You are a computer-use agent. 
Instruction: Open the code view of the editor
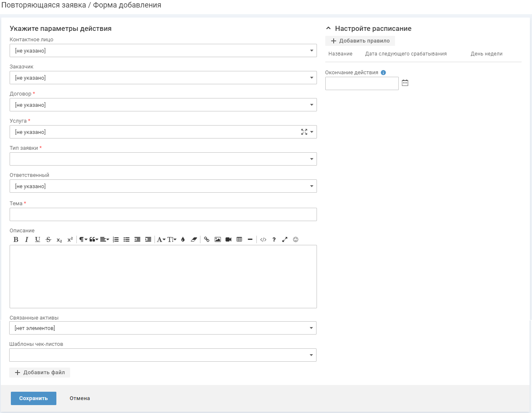pos(263,239)
